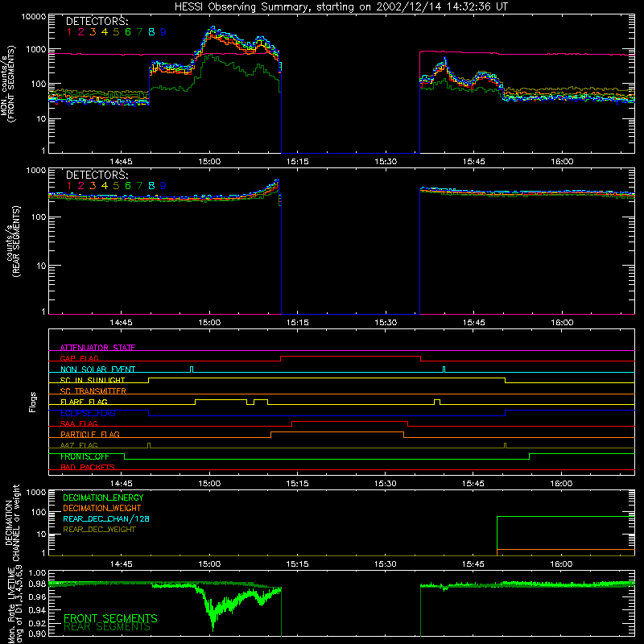Click the REAR SEGMENTS livetime legend label
Screen dimensions: 644x644
click(107, 627)
